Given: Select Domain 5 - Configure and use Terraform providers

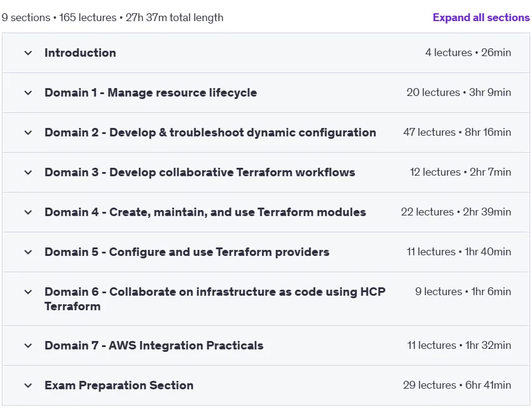Looking at the screenshot, I should (x=187, y=252).
